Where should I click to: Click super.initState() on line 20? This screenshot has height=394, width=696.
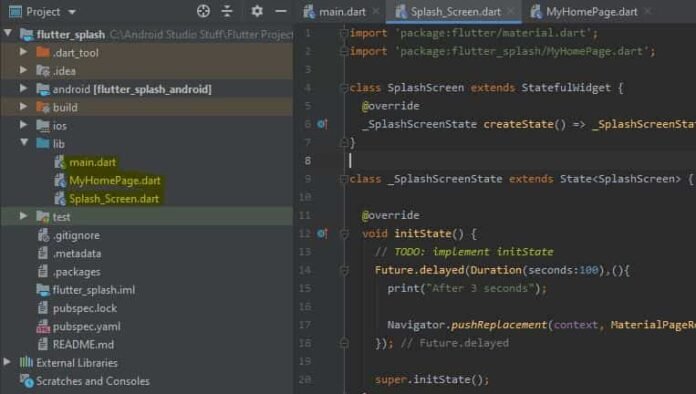tap(431, 379)
